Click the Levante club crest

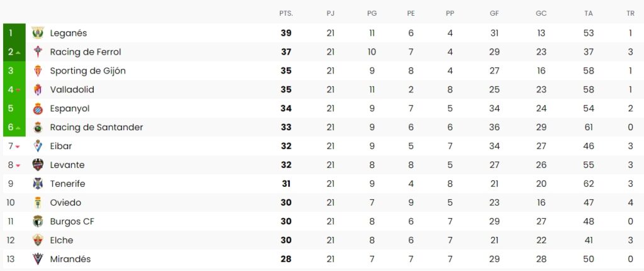[x=38, y=165]
